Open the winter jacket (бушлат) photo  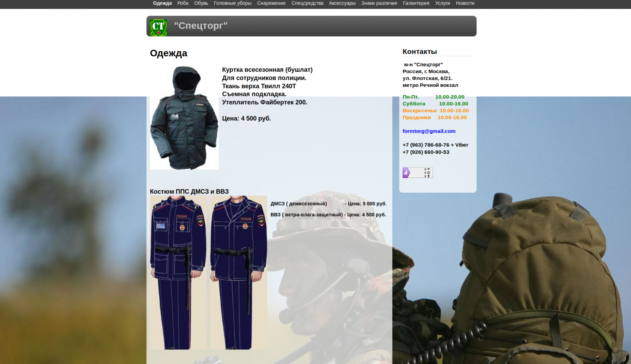coord(184,118)
